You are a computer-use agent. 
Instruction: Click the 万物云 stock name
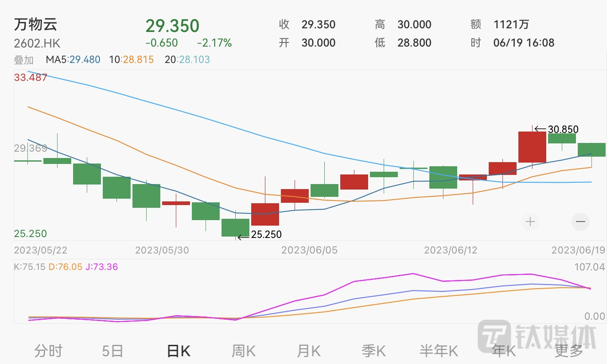(x=36, y=25)
